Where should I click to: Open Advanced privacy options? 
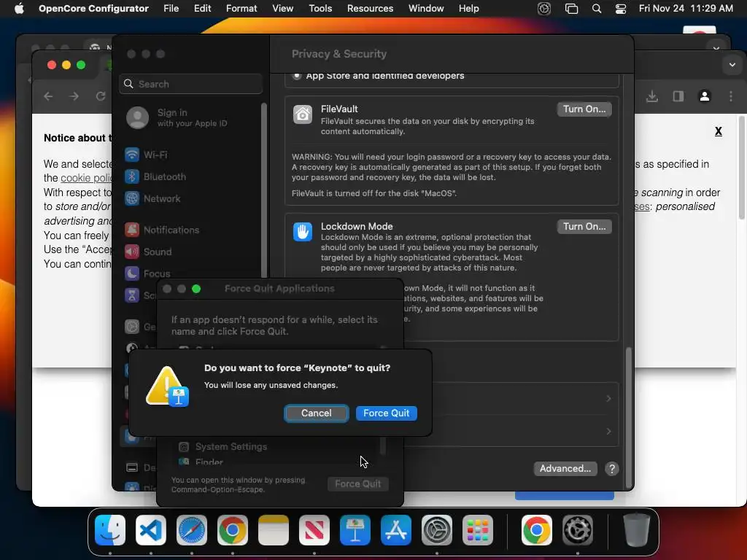tap(565, 469)
